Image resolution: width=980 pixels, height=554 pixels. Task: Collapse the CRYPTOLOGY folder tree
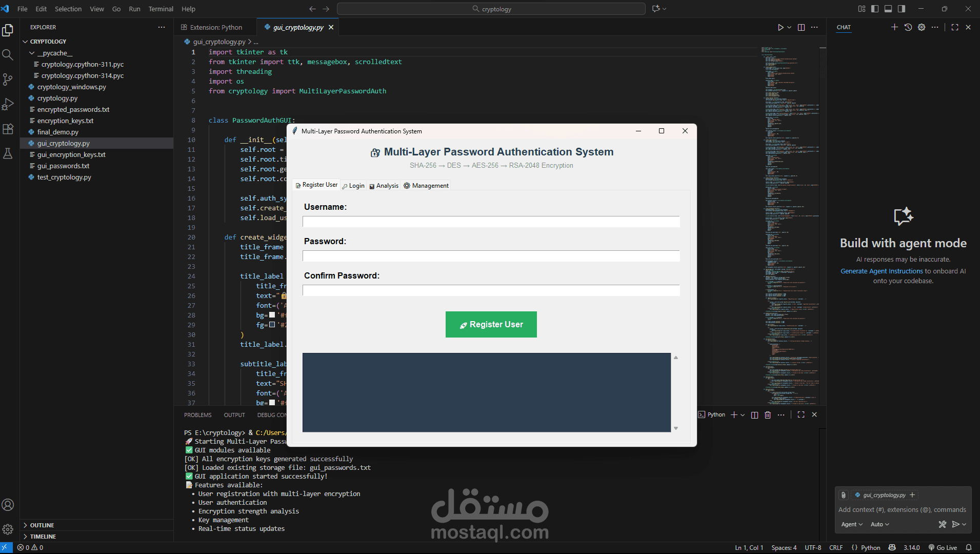pyautogui.click(x=25, y=41)
